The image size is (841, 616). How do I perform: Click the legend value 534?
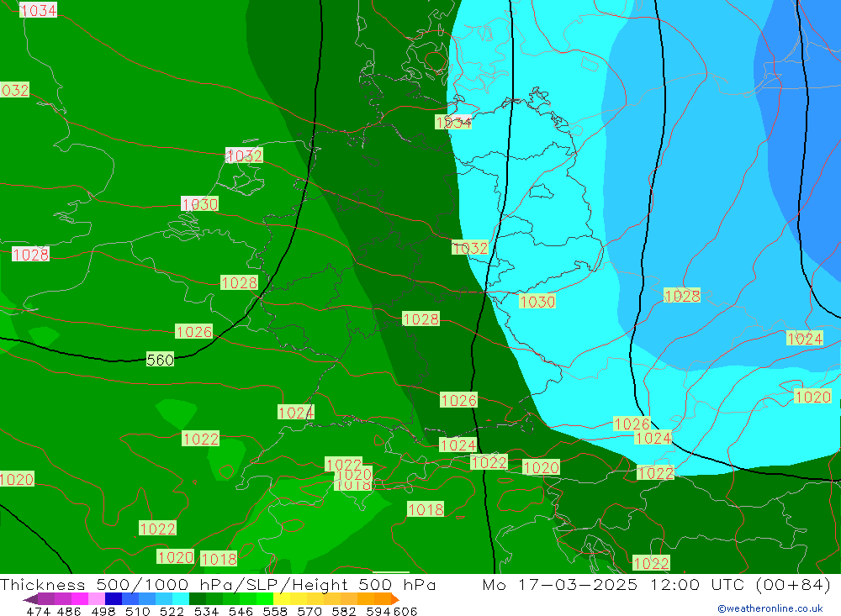click(x=207, y=611)
